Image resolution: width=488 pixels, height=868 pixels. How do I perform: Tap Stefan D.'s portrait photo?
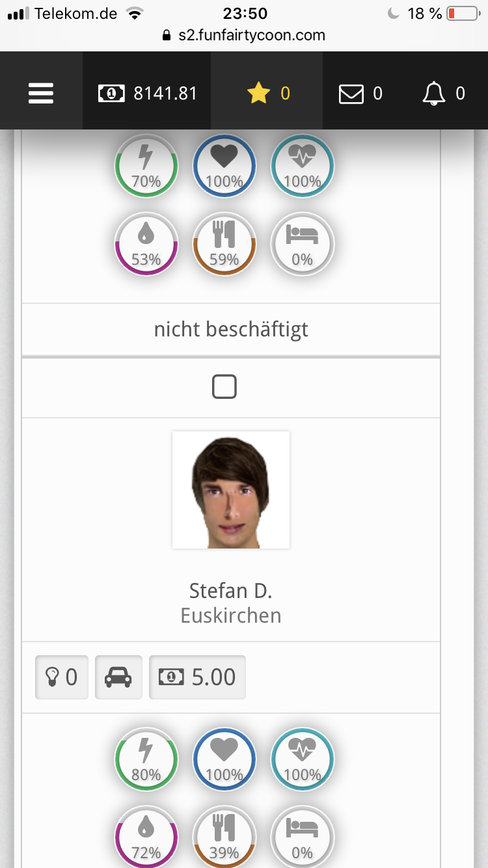pyautogui.click(x=231, y=490)
